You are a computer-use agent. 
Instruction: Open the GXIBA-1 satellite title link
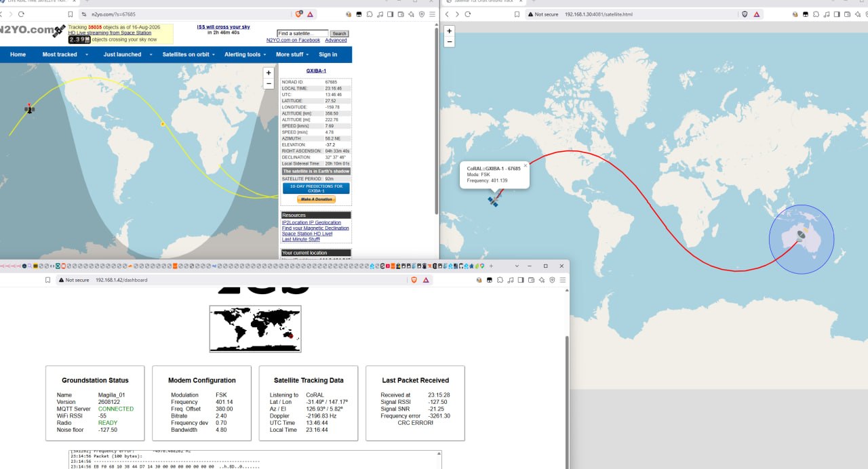click(x=316, y=70)
